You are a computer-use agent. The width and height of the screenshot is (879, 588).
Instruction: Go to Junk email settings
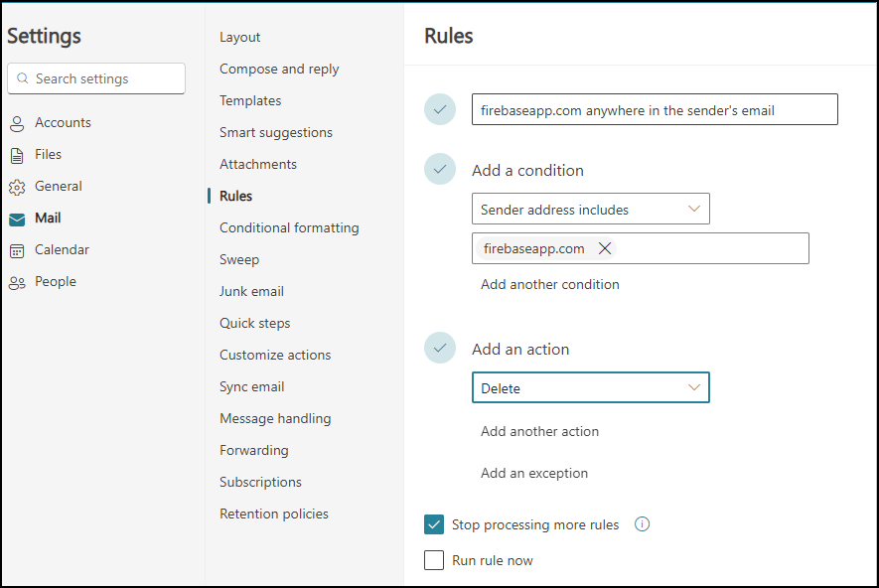pyautogui.click(x=251, y=291)
